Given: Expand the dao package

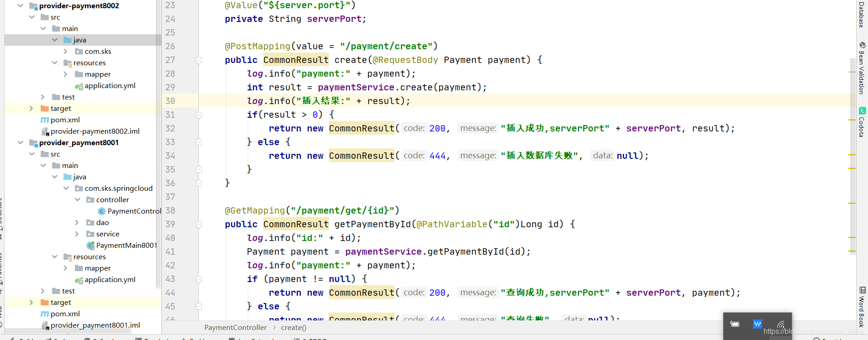Looking at the screenshot, I should tap(77, 223).
